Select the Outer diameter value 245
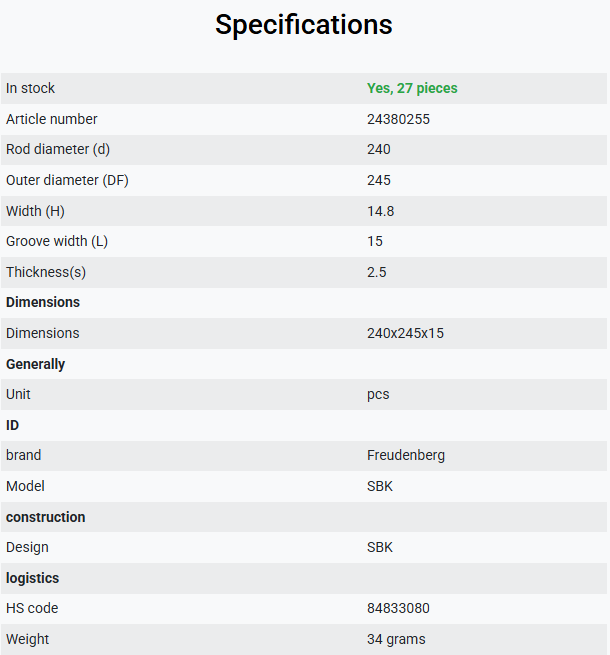Screen dimensions: 610x655 [x=379, y=180]
